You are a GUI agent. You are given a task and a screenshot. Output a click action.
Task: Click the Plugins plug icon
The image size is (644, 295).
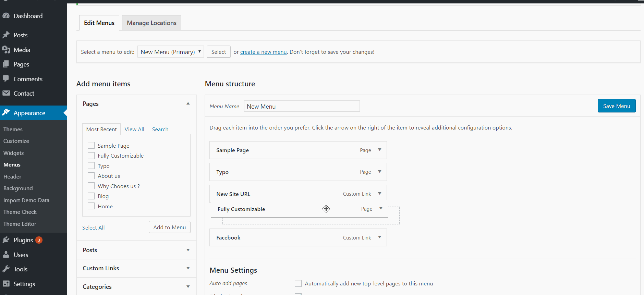click(6, 240)
